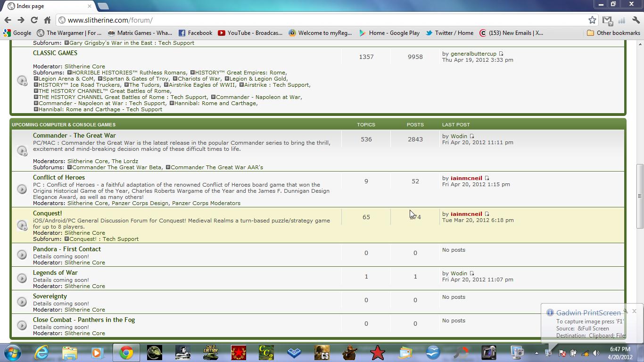Open the CLASSIC GAMES forum
The width and height of the screenshot is (644, 362).
click(x=55, y=53)
